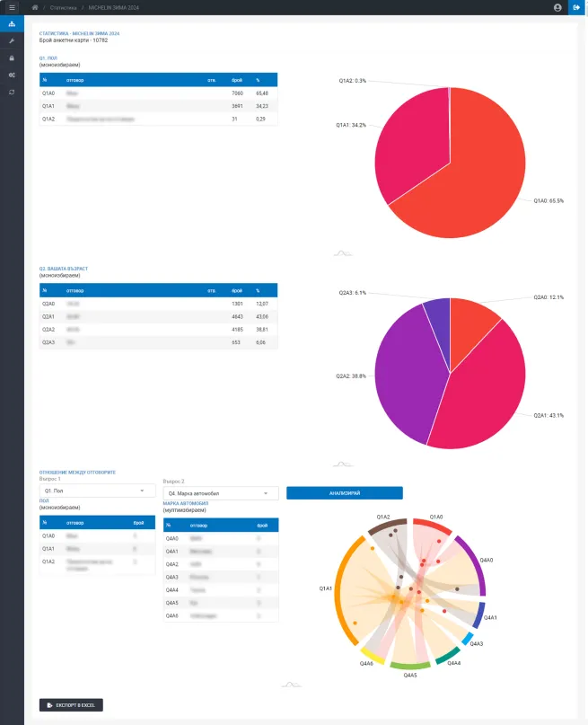Viewport: 588px width, 725px height.
Task: Open the hamburger menu icon
Action: (12, 7)
